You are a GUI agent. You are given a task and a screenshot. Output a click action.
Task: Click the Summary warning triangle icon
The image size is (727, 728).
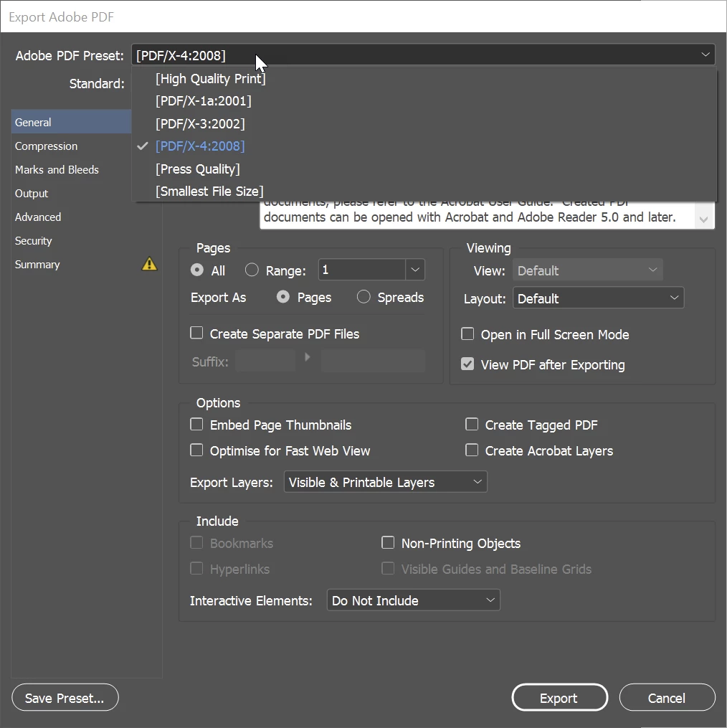coord(149,264)
